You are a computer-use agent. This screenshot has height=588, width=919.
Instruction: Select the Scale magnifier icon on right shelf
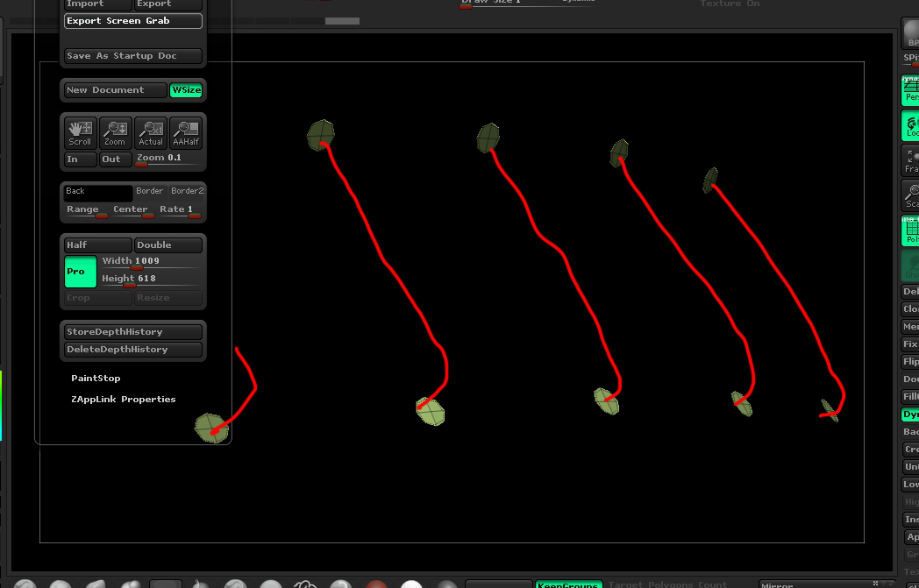[x=910, y=195]
